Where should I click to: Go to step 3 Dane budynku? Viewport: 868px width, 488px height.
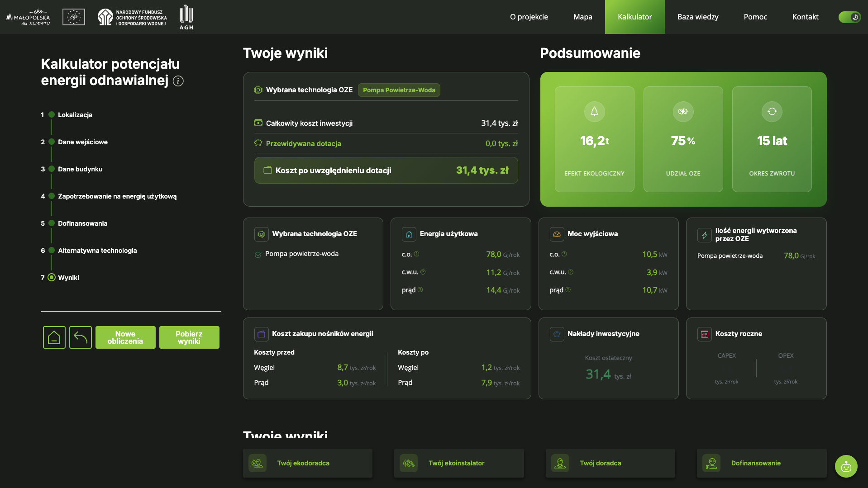[x=80, y=169]
